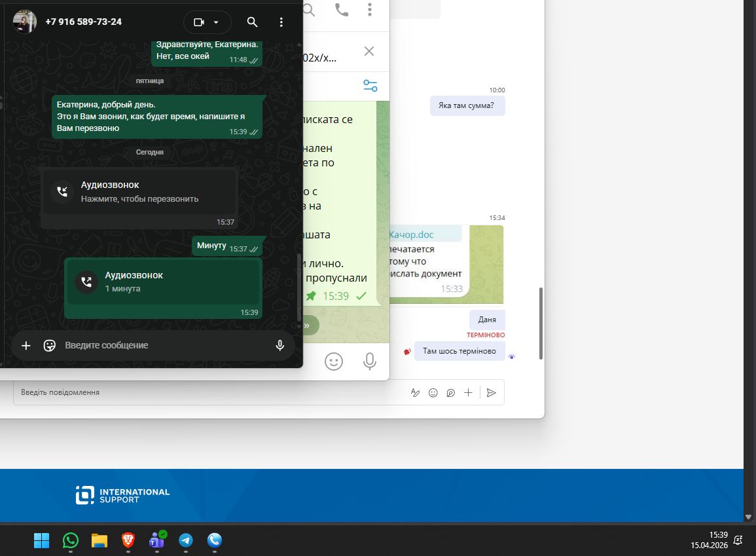Open Telegram from the taskbar
Viewport: 756px width, 556px height.
click(186, 540)
